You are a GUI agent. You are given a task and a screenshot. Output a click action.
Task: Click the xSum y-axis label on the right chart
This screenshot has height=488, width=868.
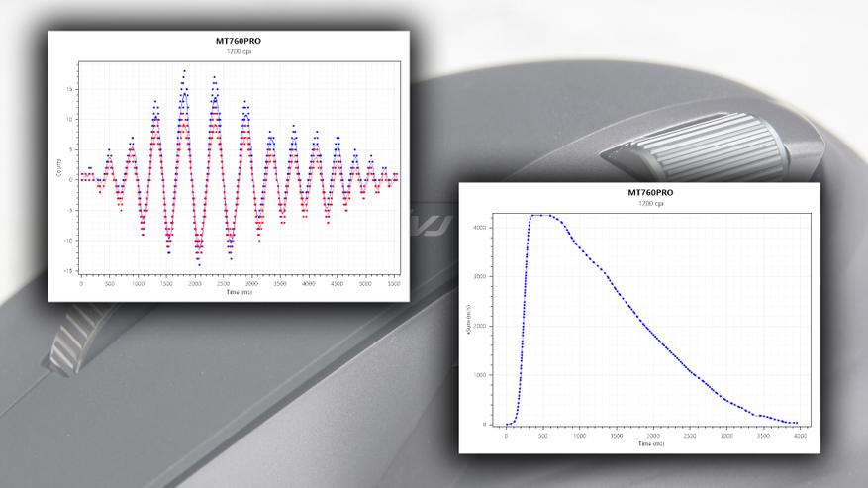468,320
